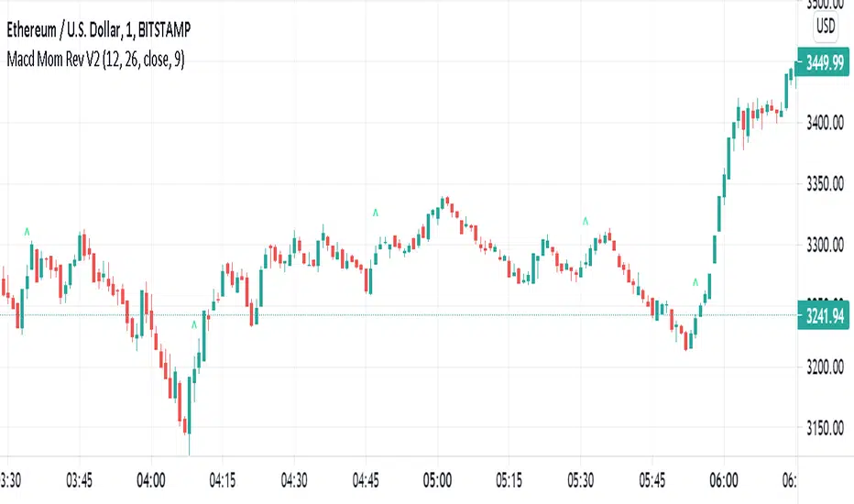
Task: Click the 06:00 time axis label
Action: pyautogui.click(x=724, y=479)
